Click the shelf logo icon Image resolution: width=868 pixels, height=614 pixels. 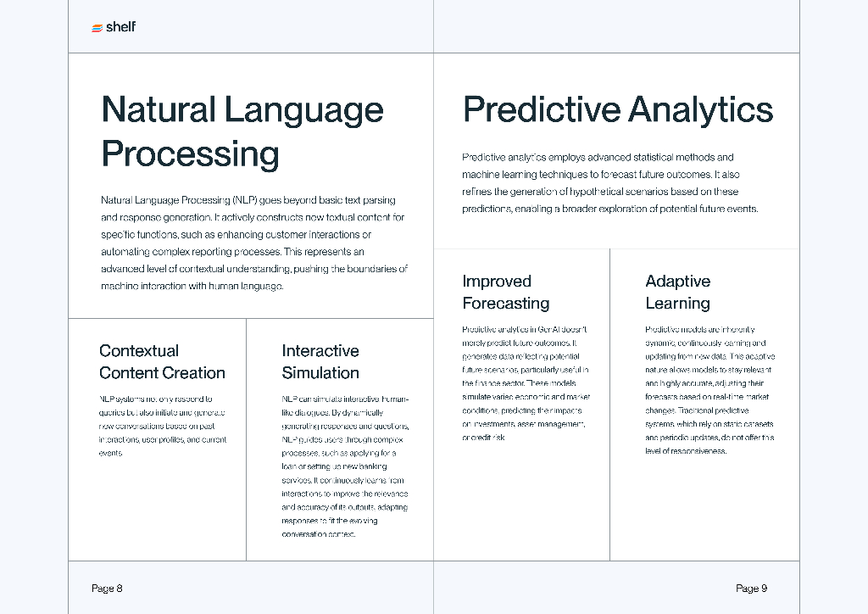point(97,28)
